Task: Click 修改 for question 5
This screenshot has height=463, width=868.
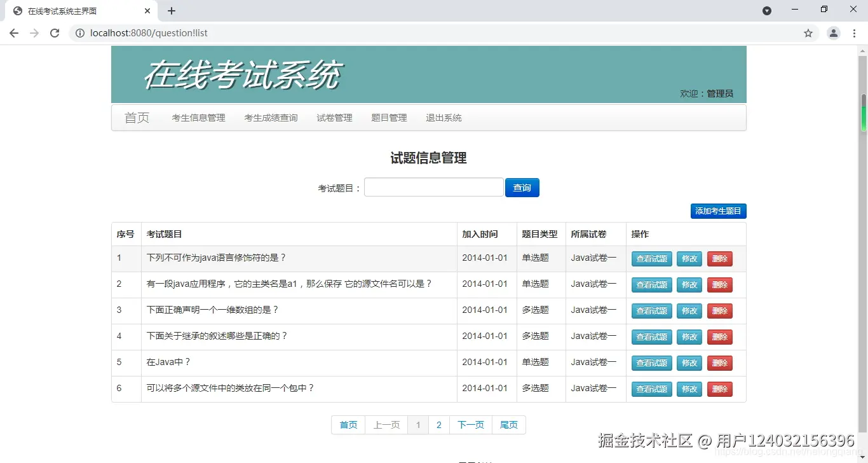Action: tap(689, 363)
